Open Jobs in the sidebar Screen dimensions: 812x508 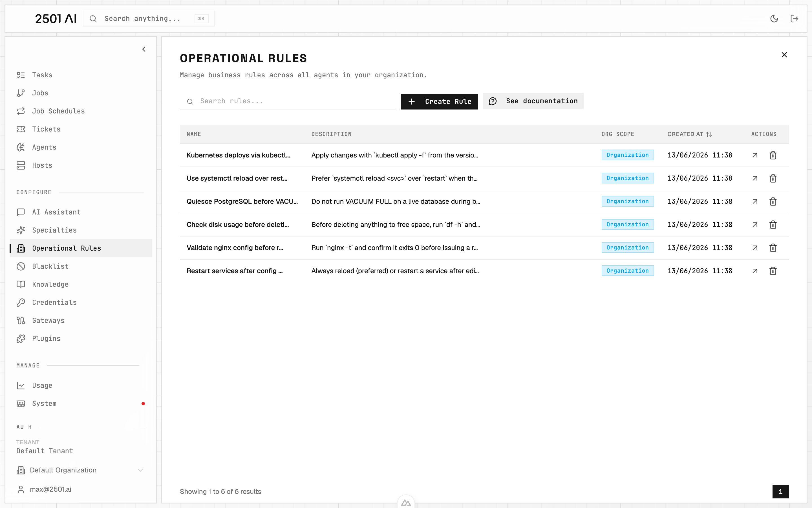tap(81, 93)
